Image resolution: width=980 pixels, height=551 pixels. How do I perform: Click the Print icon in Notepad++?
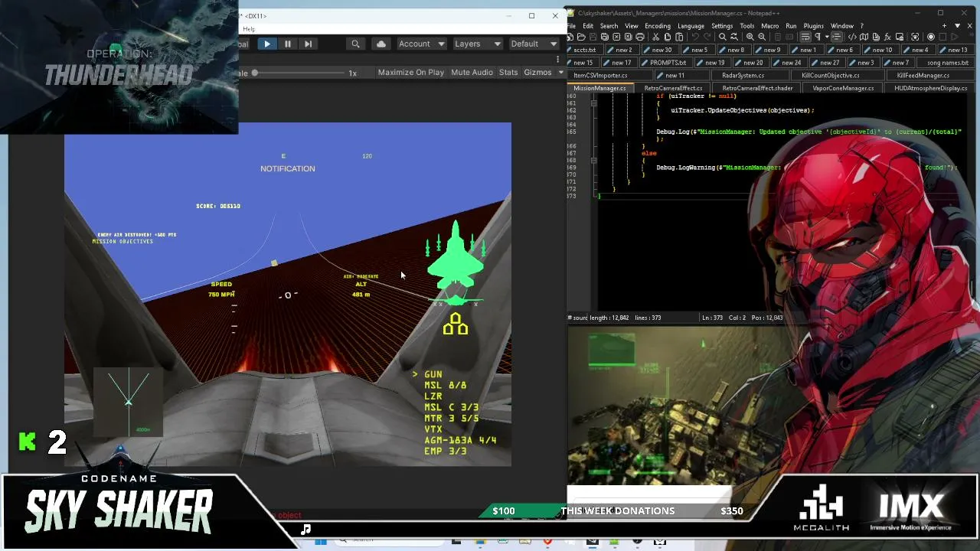(639, 37)
